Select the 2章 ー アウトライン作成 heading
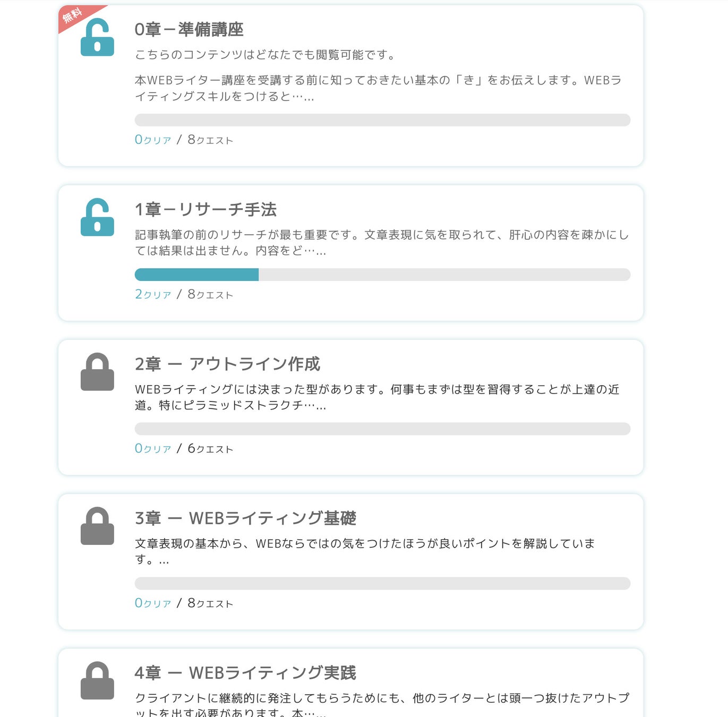728x717 pixels. click(227, 364)
